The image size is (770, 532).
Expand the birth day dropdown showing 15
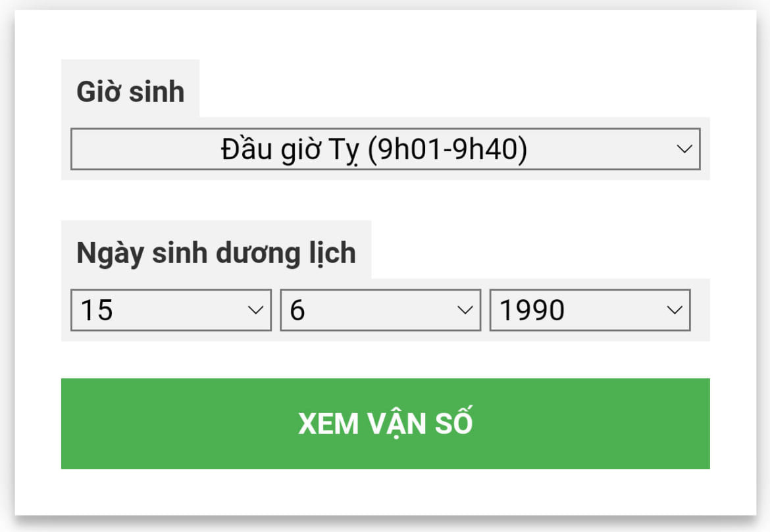coord(170,310)
